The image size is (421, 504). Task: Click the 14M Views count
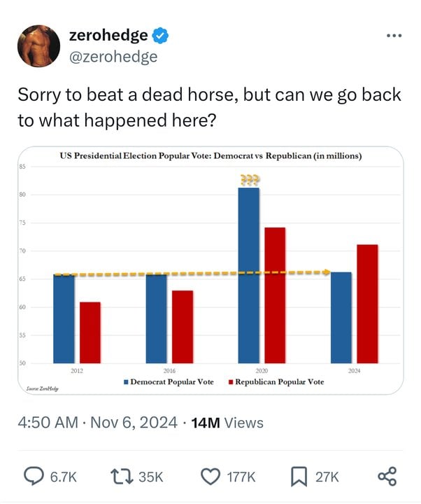(227, 423)
